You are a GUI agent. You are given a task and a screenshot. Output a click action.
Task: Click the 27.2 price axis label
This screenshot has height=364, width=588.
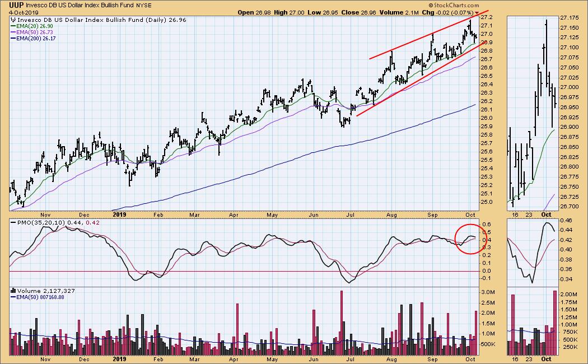tap(486, 17)
